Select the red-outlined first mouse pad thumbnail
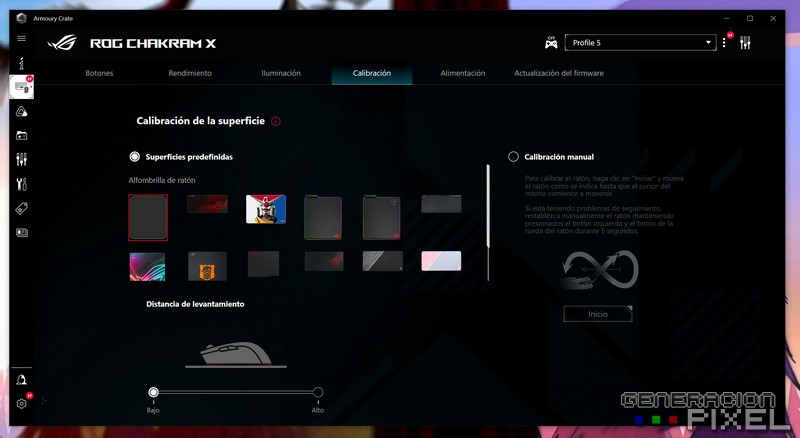Screen dimensions: 800x438 point(148,218)
